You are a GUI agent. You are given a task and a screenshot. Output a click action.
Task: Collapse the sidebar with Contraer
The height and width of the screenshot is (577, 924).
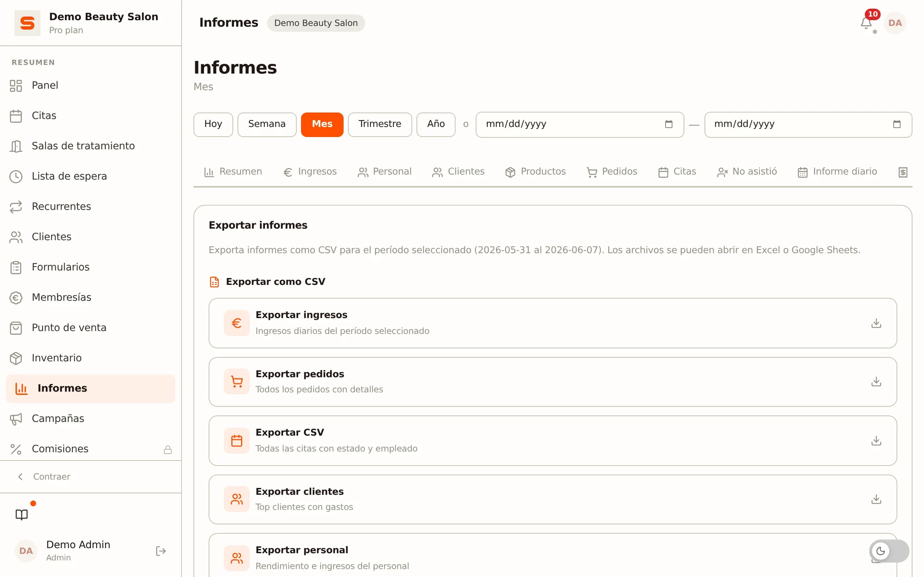44,477
